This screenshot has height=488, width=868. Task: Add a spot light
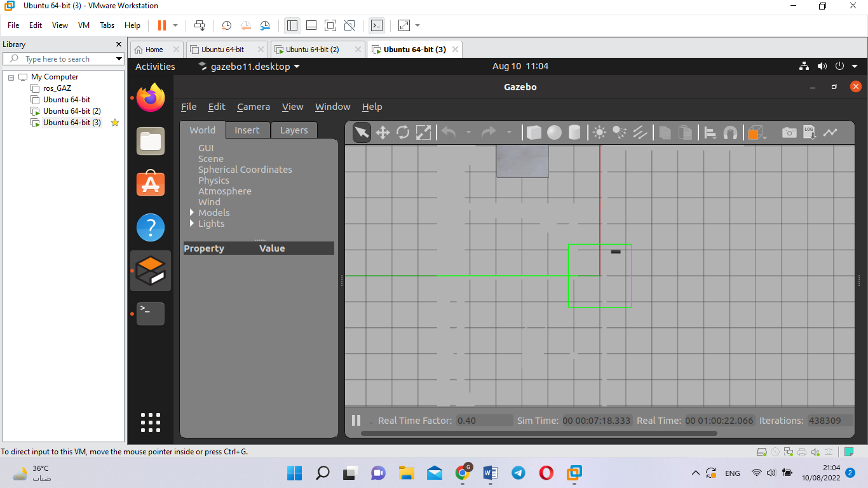(x=618, y=133)
